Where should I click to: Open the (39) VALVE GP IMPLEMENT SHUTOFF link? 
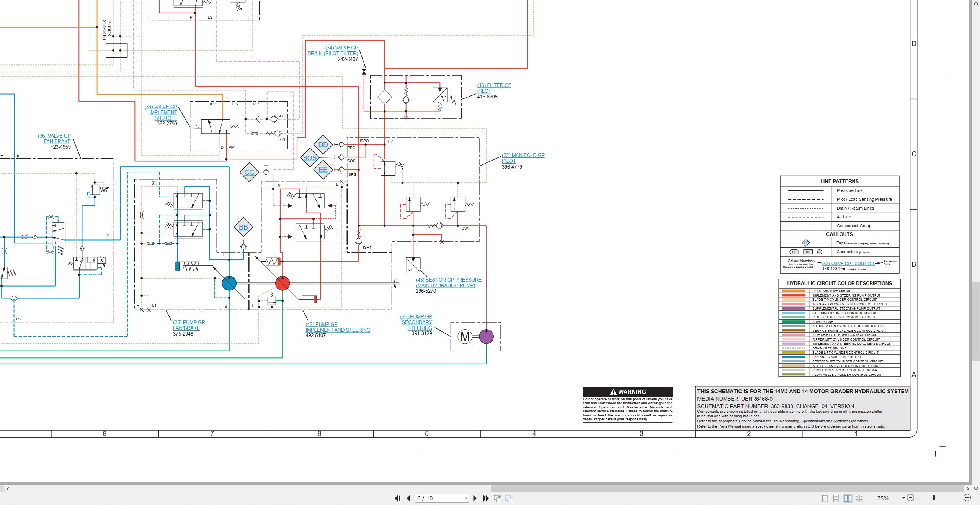pyautogui.click(x=161, y=112)
